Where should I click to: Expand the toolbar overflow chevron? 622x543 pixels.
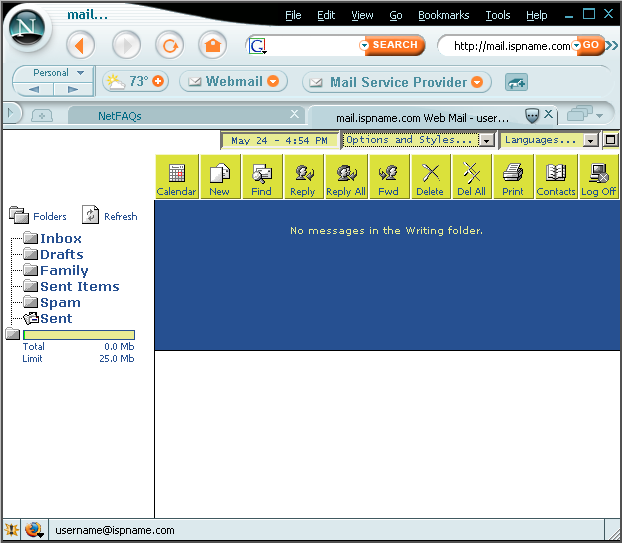(x=612, y=46)
